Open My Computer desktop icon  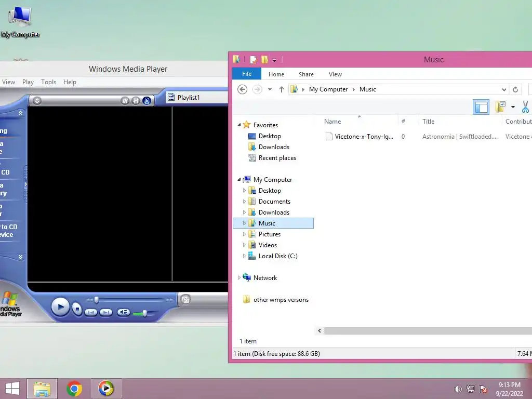pyautogui.click(x=20, y=21)
